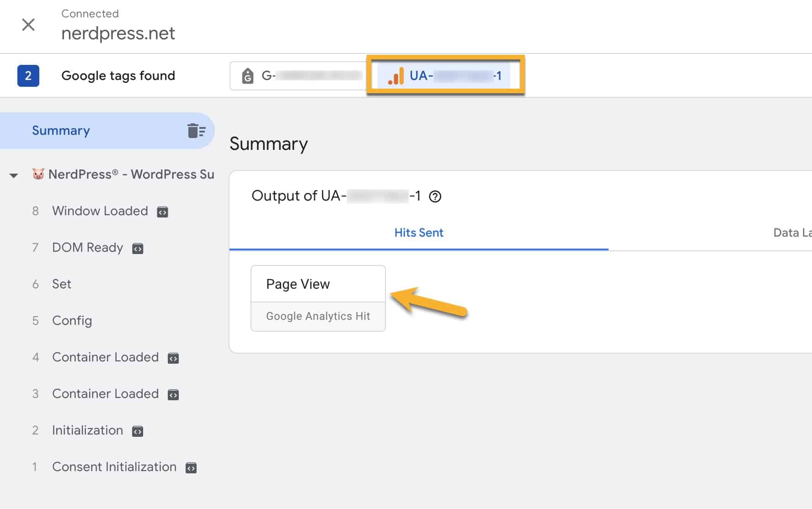
Task: Select the Config event in the sidebar
Action: tap(72, 321)
